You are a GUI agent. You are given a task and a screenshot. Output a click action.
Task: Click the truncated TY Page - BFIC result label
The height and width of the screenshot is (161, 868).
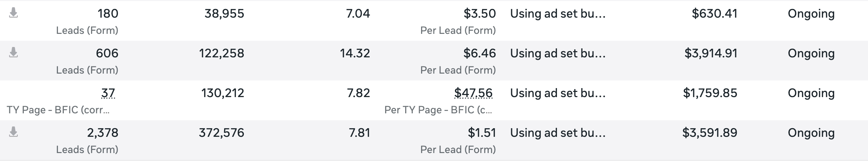click(58, 110)
